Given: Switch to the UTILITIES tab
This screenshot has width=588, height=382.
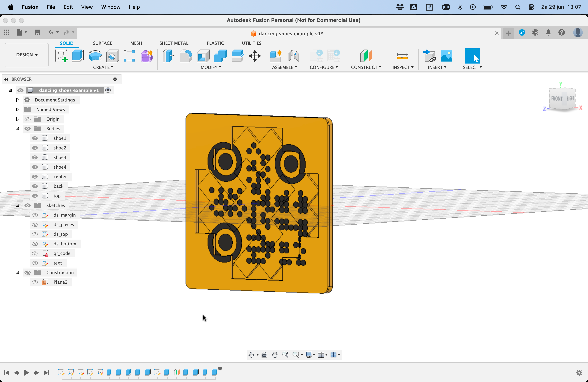Looking at the screenshot, I should 252,43.
